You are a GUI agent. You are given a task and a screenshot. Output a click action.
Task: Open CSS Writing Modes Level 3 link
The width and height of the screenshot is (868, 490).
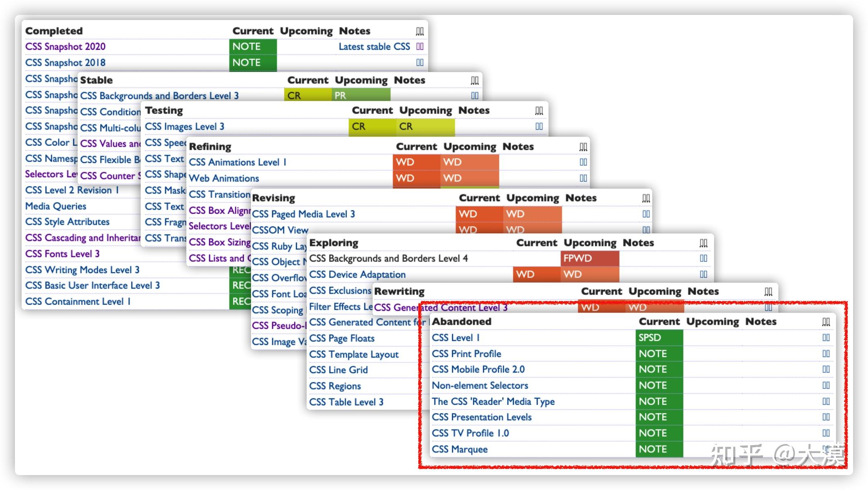[x=82, y=270]
